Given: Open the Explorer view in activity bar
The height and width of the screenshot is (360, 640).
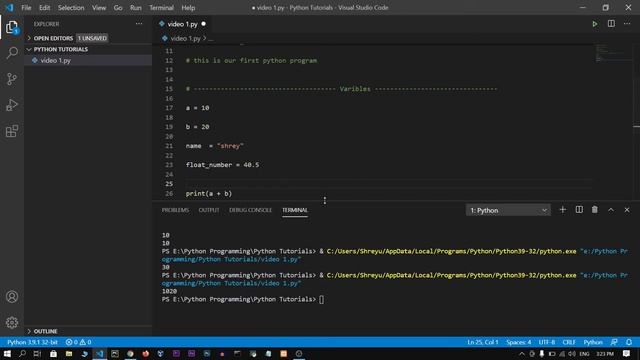Looking at the screenshot, I should 12,27.
